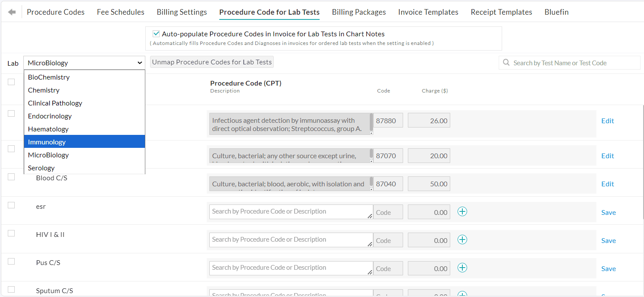Click Edit link for code 87880
Screen dimensions: 644x297
click(x=608, y=121)
